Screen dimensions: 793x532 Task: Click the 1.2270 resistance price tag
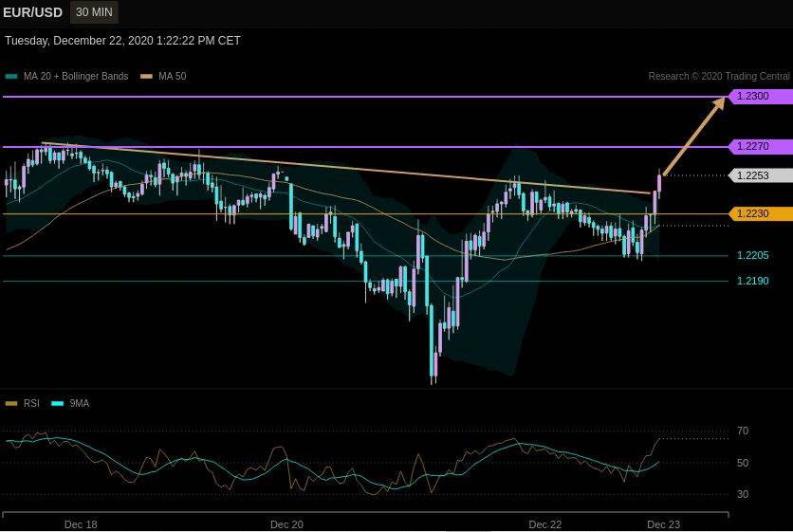click(x=760, y=146)
